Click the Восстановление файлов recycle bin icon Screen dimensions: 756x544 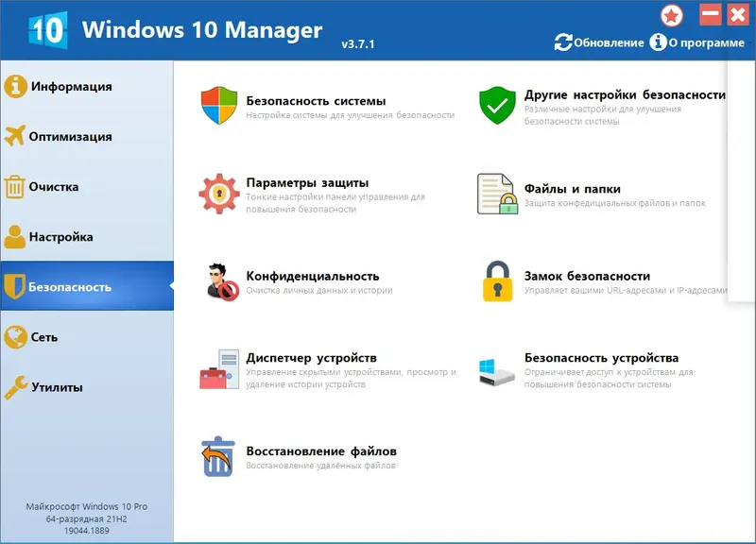coord(218,457)
